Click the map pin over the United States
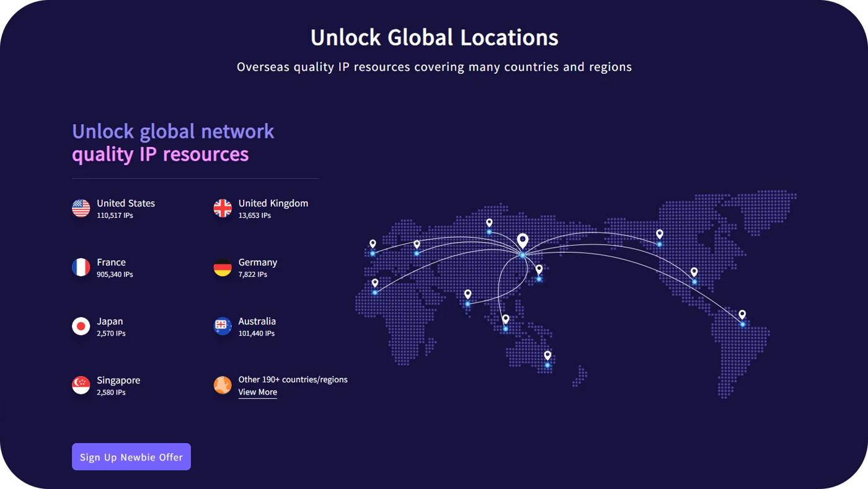Image resolution: width=868 pixels, height=489 pixels. [694, 272]
